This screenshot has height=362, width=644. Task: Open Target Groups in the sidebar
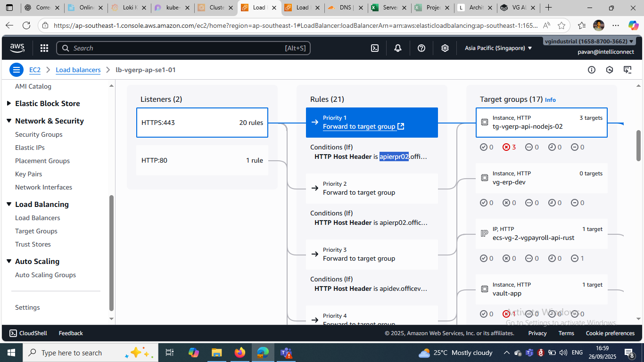tap(36, 231)
